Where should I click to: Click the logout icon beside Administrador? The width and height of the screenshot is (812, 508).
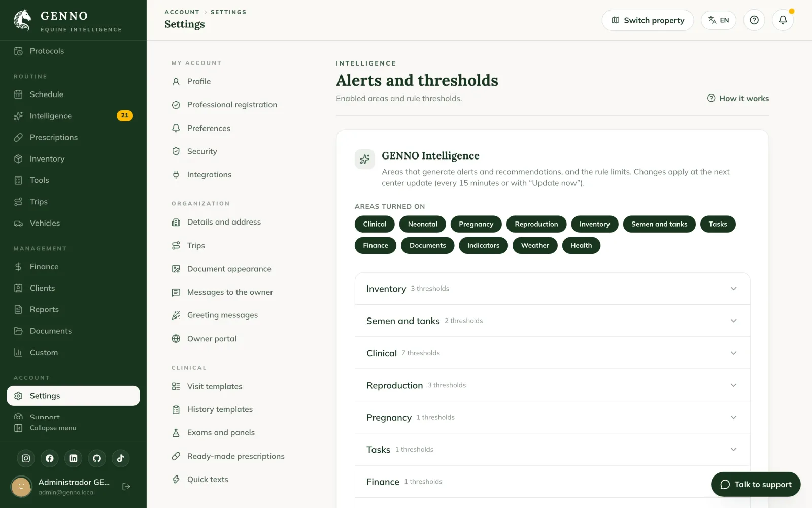pos(126,487)
